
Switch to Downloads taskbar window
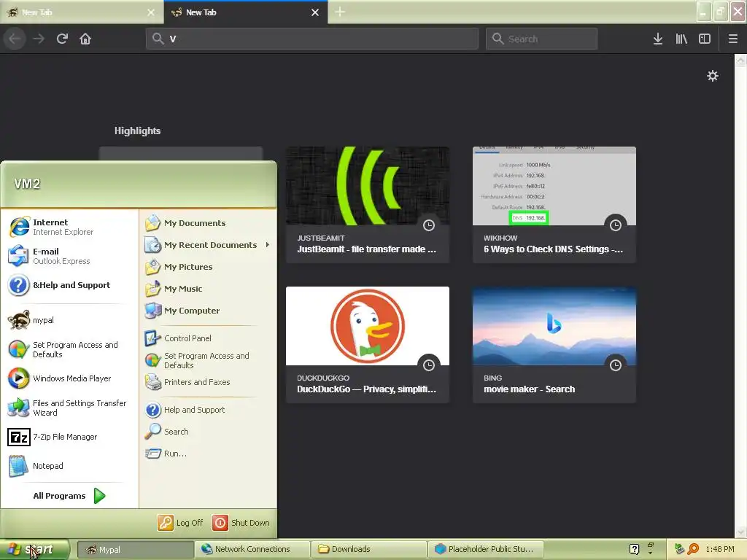(368, 550)
